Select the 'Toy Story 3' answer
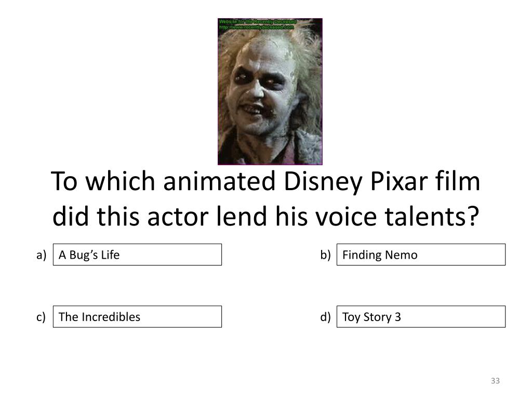The image size is (532, 399). (x=421, y=316)
